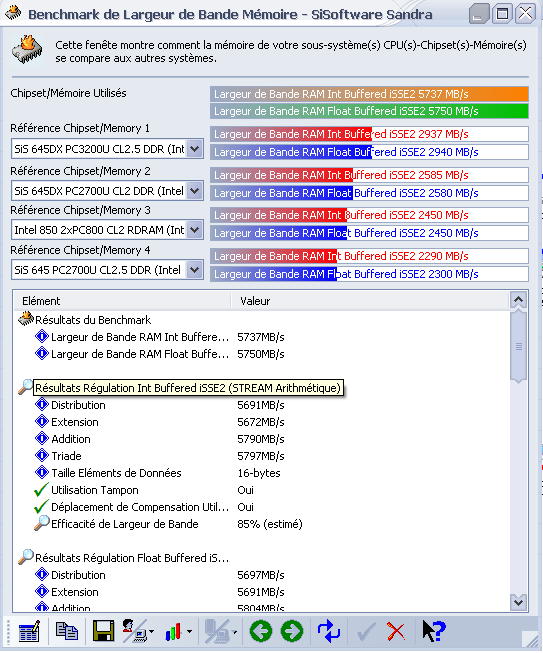Click the greyed-out computer toolbar icon

[x=216, y=632]
